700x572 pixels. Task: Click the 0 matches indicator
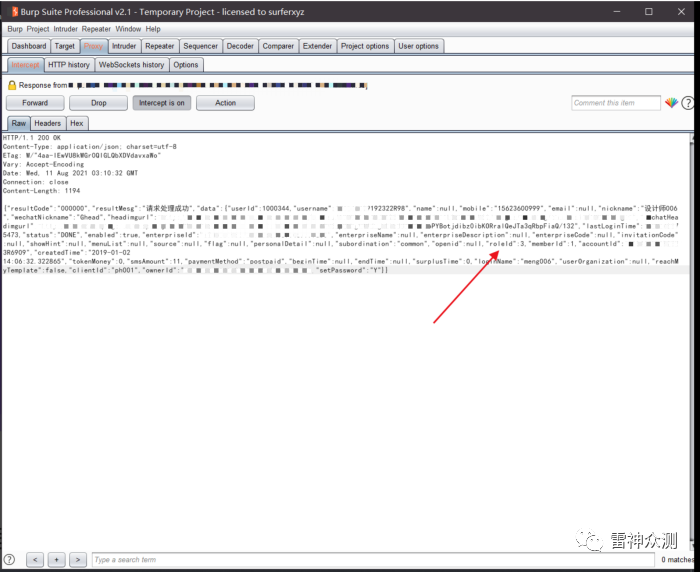click(678, 559)
